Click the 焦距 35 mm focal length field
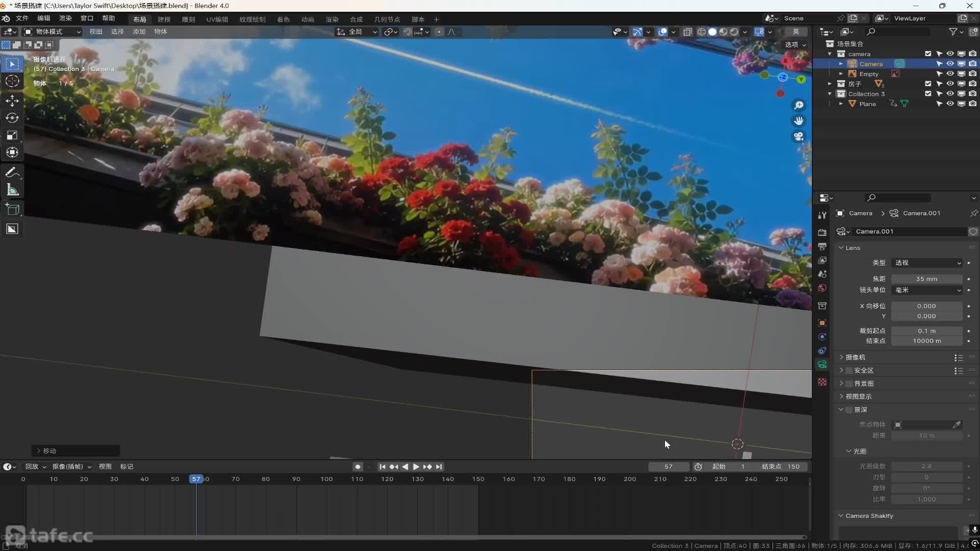980x551 pixels. [926, 279]
